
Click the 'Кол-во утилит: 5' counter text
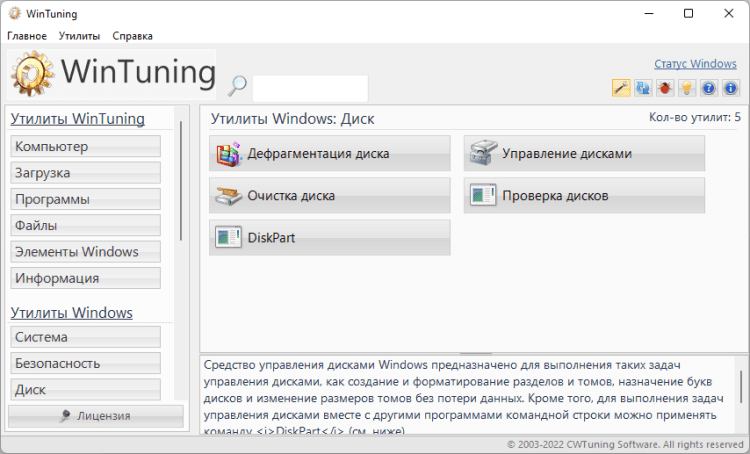(x=695, y=117)
